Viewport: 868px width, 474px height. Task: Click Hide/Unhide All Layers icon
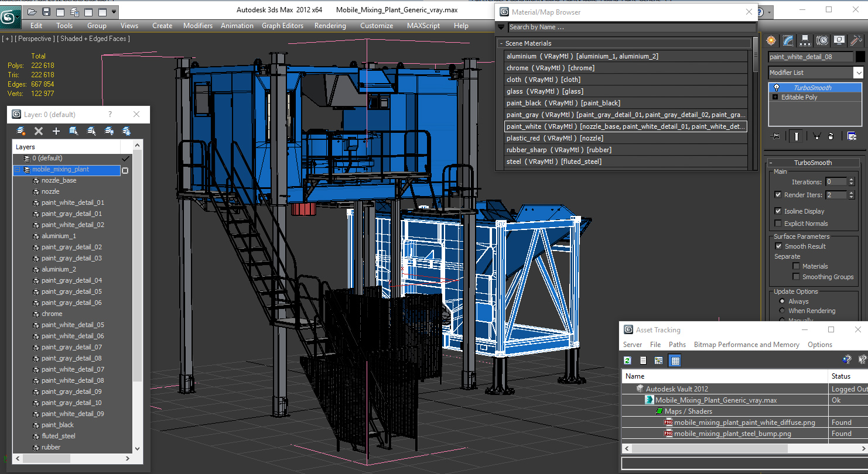pos(109,131)
